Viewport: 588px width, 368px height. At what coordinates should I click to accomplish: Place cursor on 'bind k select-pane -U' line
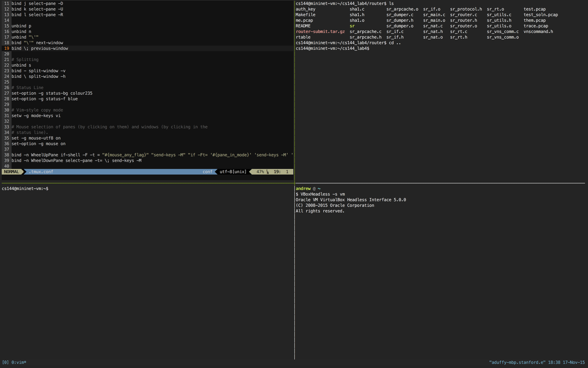[x=37, y=9]
